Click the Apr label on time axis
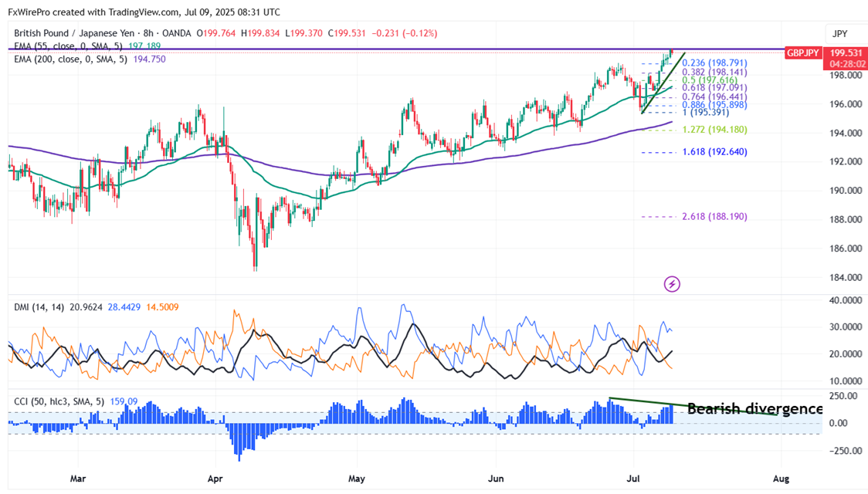Screen dimensions: 868x494 215,479
